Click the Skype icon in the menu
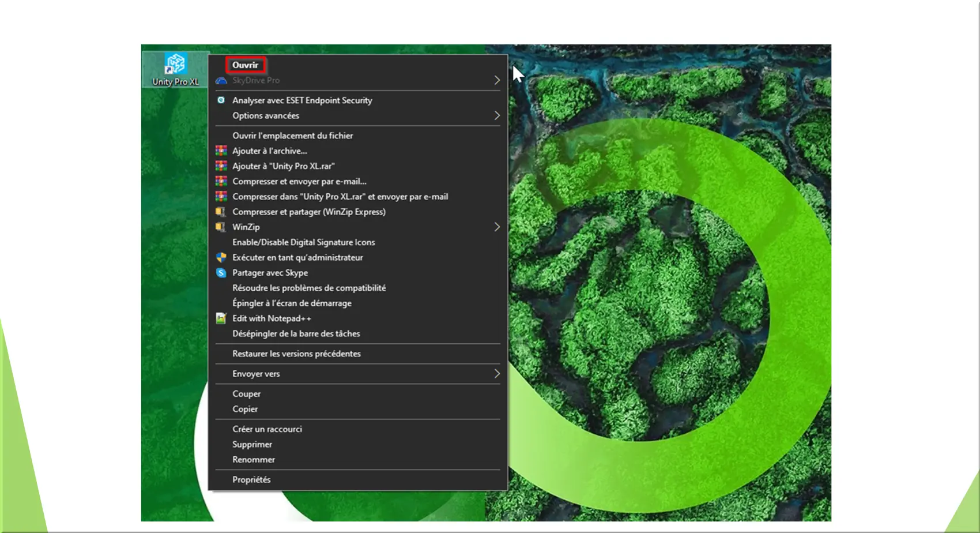The width and height of the screenshot is (980, 533). click(221, 273)
